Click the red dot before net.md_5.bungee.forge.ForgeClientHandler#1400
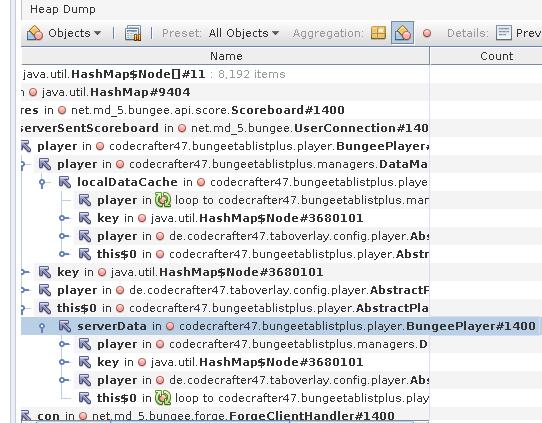Screen dimensions: 542x423 (83, 416)
